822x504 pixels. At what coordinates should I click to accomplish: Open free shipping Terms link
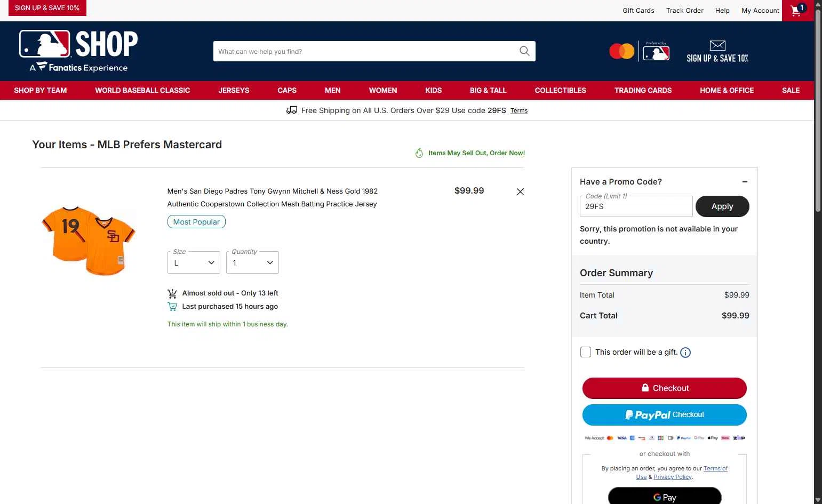519,111
